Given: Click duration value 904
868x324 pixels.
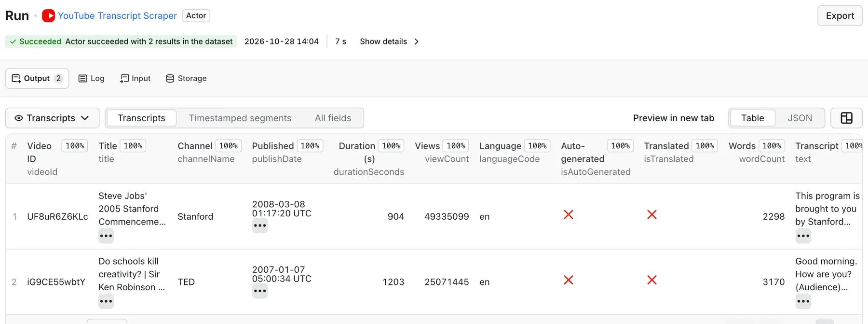Looking at the screenshot, I should click(396, 217).
